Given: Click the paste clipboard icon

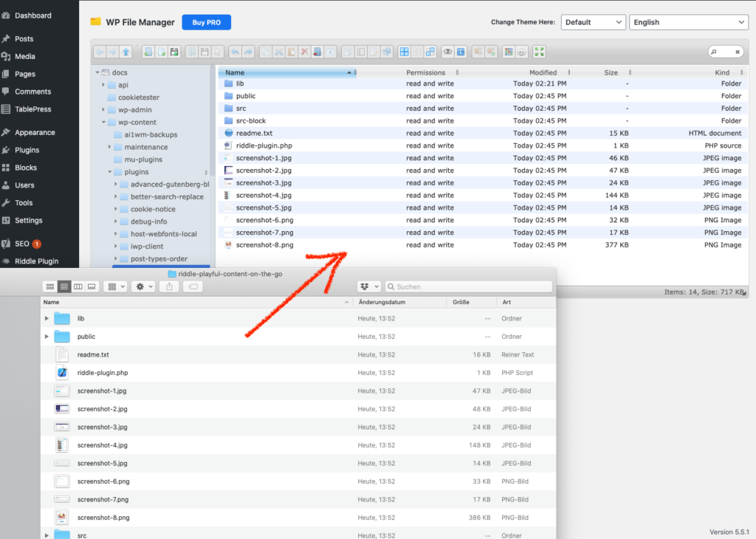Looking at the screenshot, I should click(291, 52).
